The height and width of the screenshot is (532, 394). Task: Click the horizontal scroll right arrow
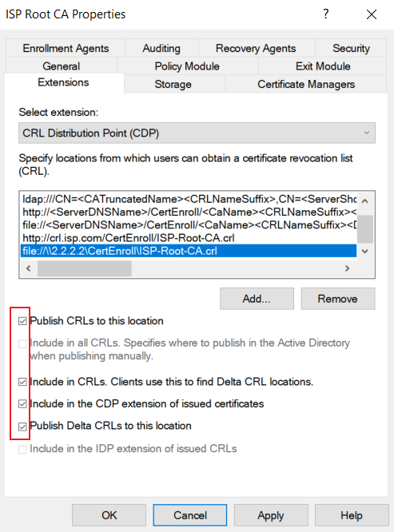pos(347,268)
